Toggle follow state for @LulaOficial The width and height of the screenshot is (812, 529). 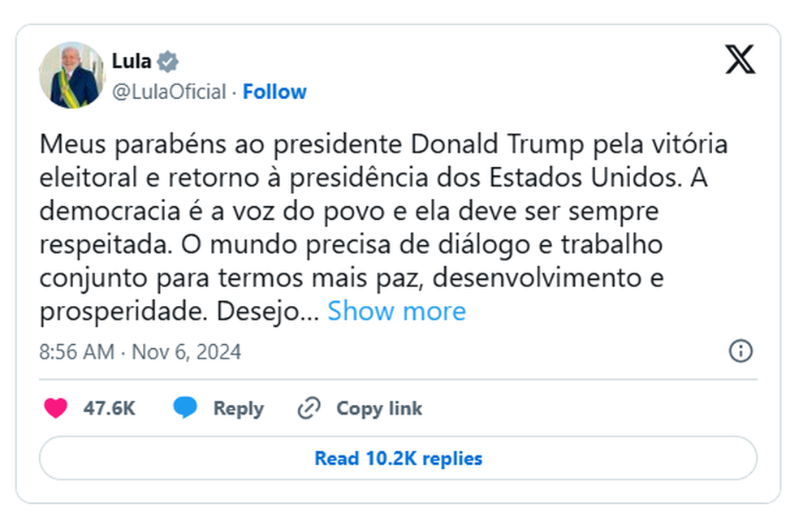[x=275, y=91]
